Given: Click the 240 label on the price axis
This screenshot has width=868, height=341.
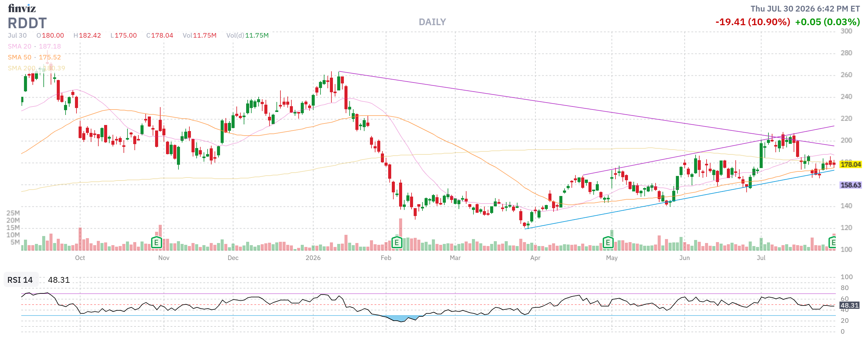Looking at the screenshot, I should coord(846,97).
